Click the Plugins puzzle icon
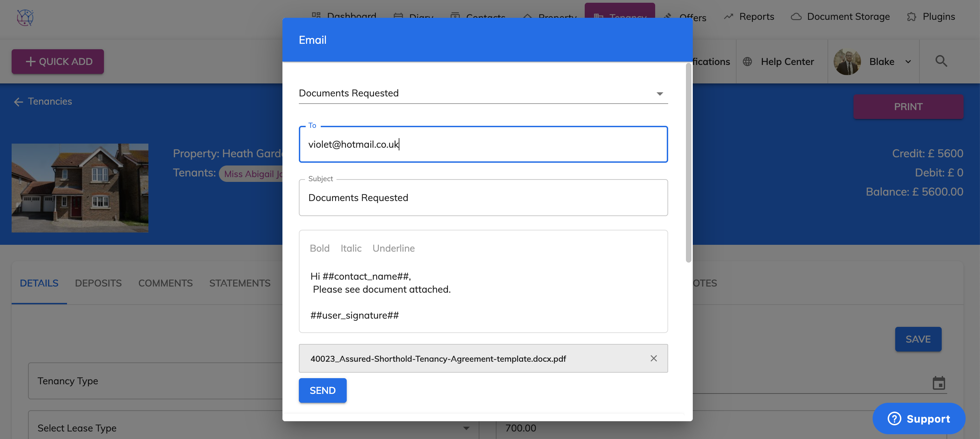This screenshot has width=980, height=439. pos(911,17)
